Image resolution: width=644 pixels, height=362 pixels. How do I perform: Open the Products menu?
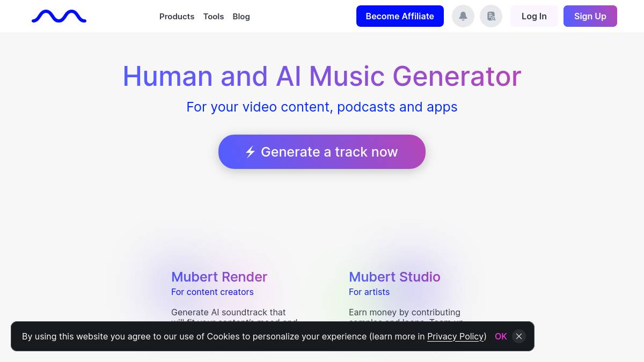(x=177, y=17)
